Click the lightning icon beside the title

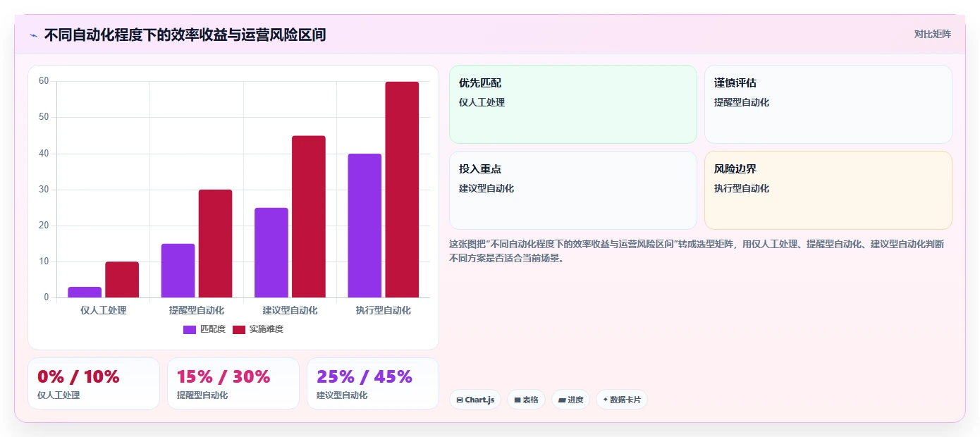33,35
